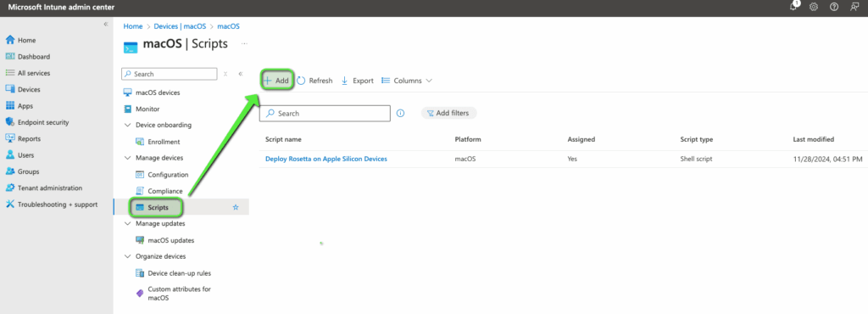Image resolution: width=868 pixels, height=314 pixels.
Task: Click the macOS menu Search field
Action: (170, 74)
